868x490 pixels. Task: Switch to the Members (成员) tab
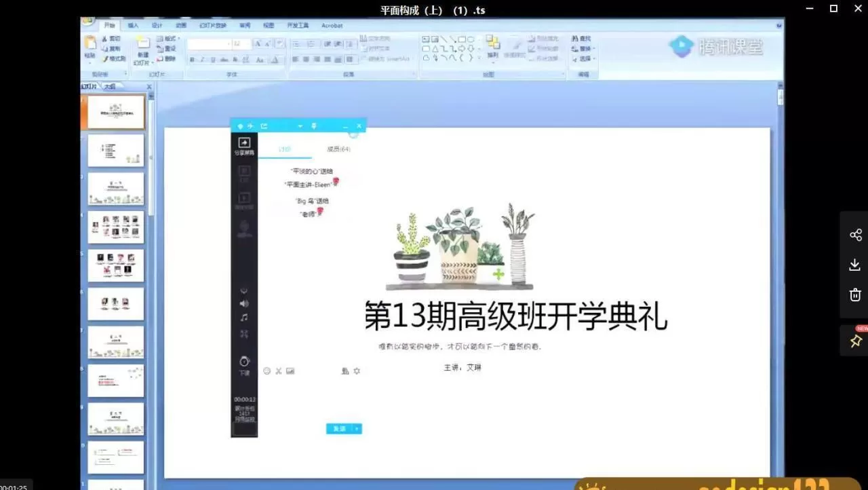(x=338, y=149)
